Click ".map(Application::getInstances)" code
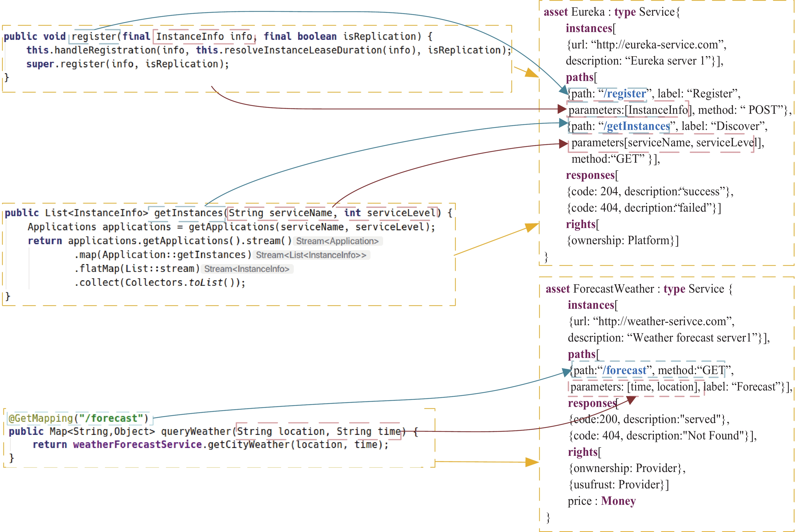Viewport: 795px width, 532px height. click(x=163, y=255)
